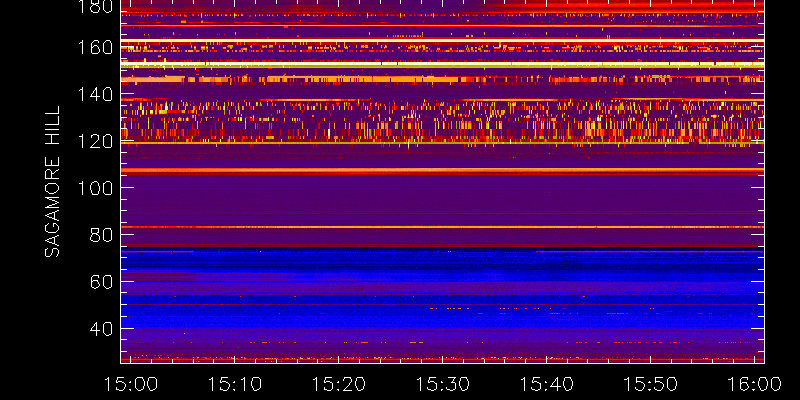Click the 16:00 time axis label
The image size is (800, 400).
click(755, 384)
